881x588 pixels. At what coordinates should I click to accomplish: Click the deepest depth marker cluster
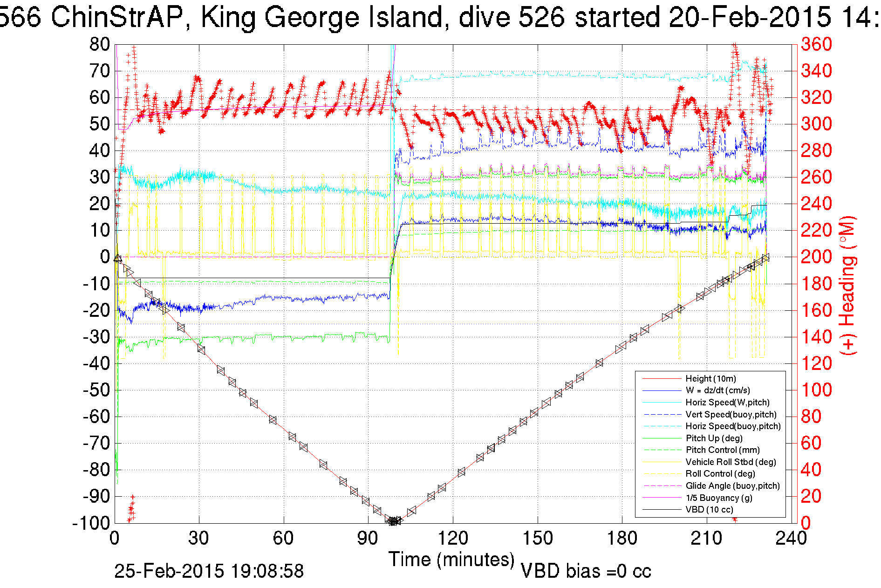pos(394,521)
